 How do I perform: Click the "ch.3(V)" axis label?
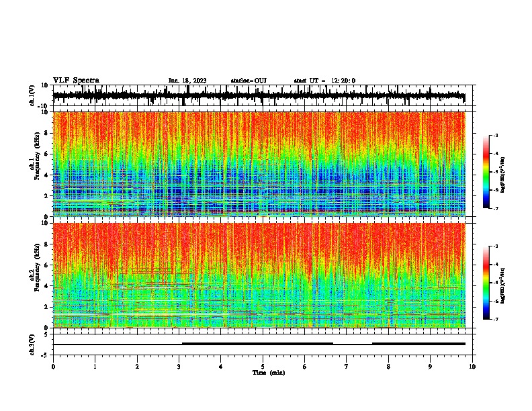coord(32,345)
